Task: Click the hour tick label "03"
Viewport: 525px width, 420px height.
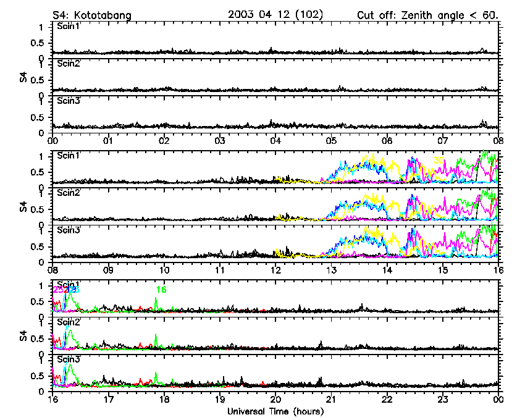Action: point(220,141)
